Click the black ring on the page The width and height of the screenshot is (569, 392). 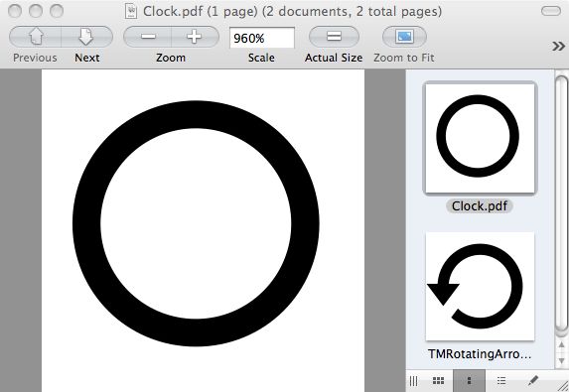[x=196, y=115]
